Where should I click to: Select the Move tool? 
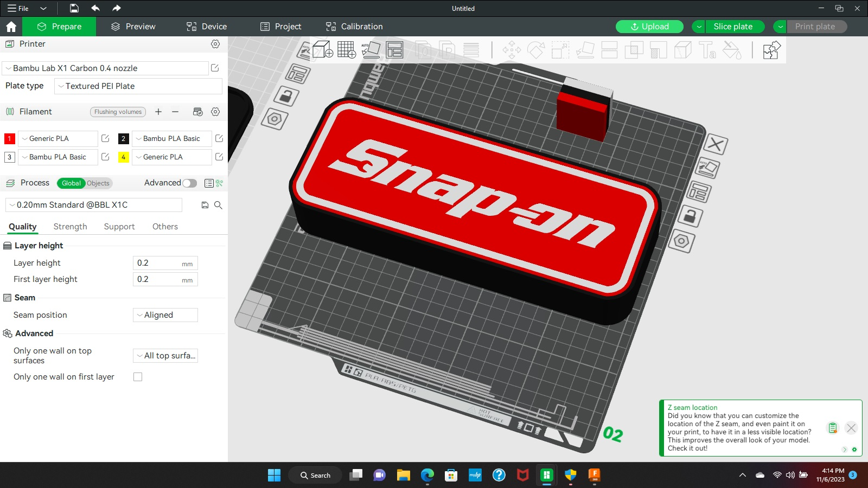(512, 50)
